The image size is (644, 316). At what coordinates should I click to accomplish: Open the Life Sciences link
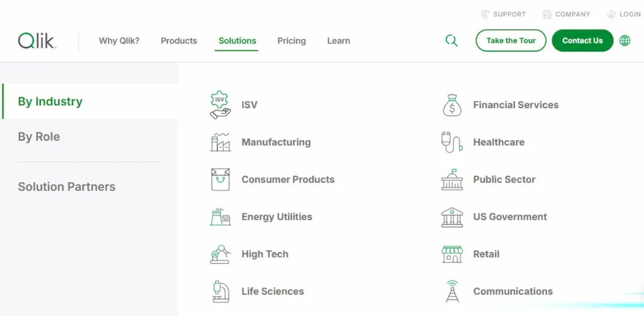(273, 291)
